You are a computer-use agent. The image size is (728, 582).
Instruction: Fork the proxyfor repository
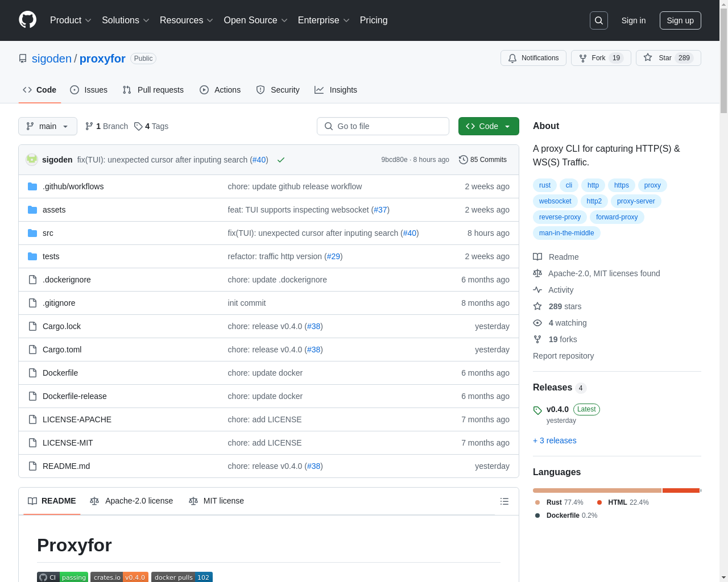tap(601, 58)
